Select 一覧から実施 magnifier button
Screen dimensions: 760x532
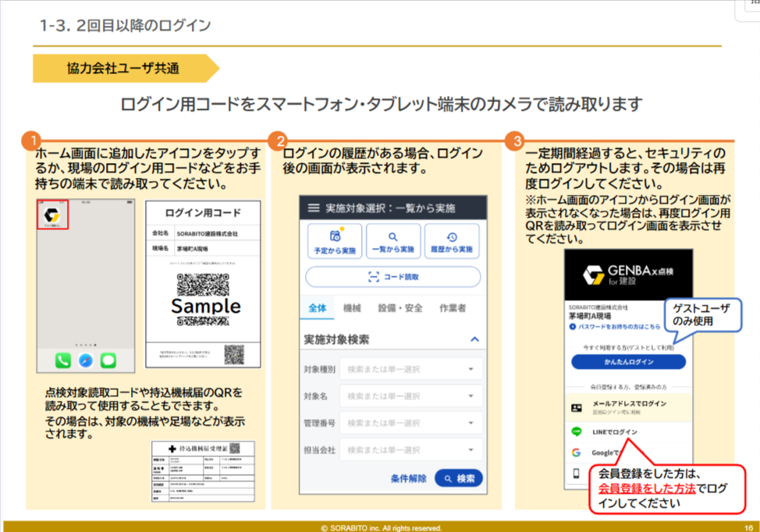(x=393, y=241)
